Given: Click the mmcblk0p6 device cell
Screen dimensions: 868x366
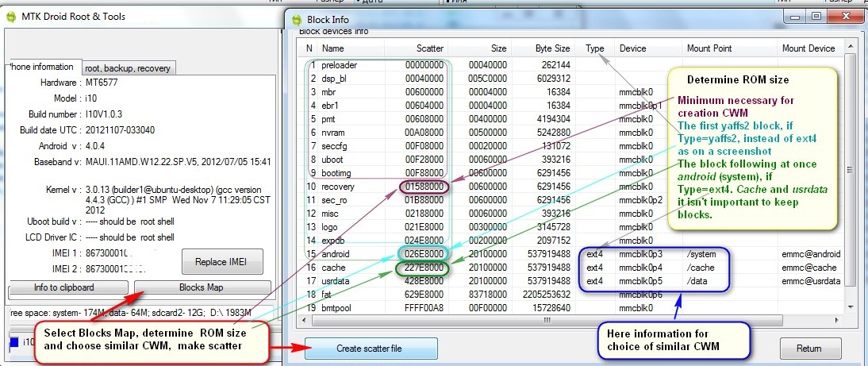Looking at the screenshot, I should pos(641,295).
